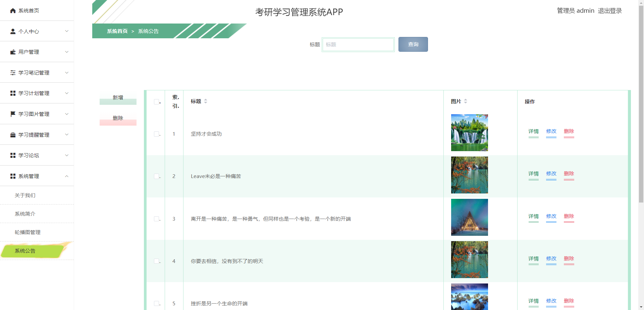
Task: Select the 学习图片管理 flag icon
Action: [x=13, y=114]
